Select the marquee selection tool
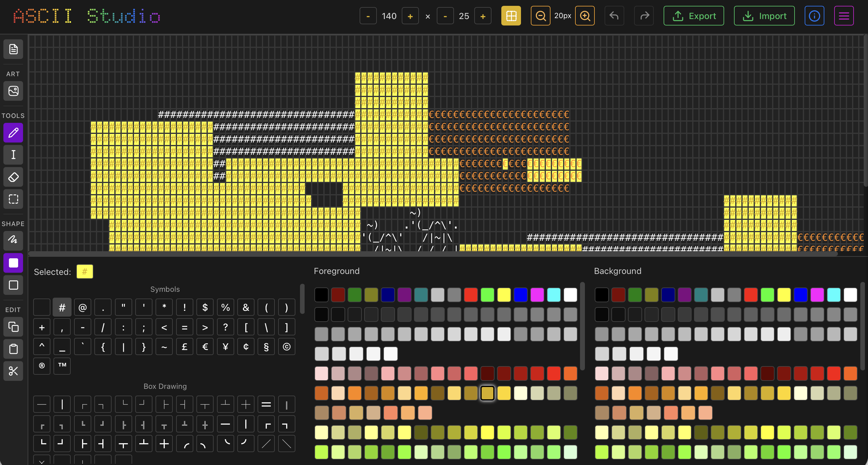868x465 pixels. 13,199
